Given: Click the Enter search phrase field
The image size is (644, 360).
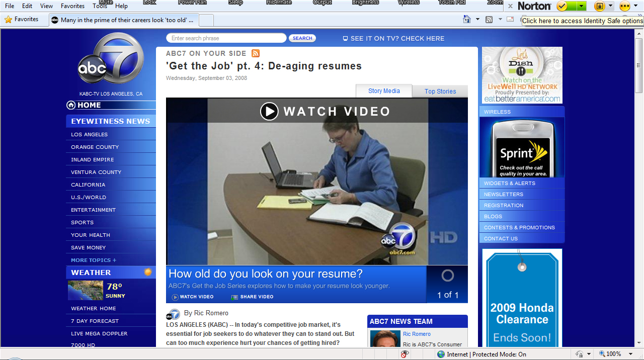Looking at the screenshot, I should pos(226,38).
